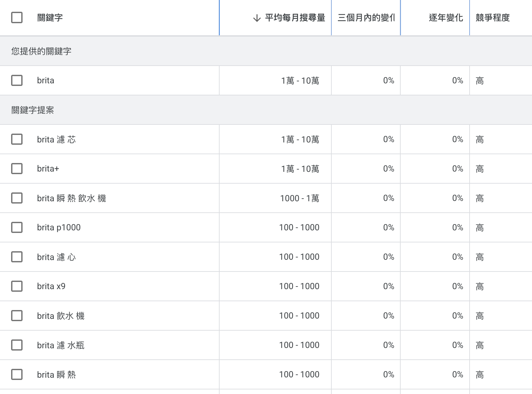
Task: Select checkbox for brita 濾 芯
Action: 17,139
